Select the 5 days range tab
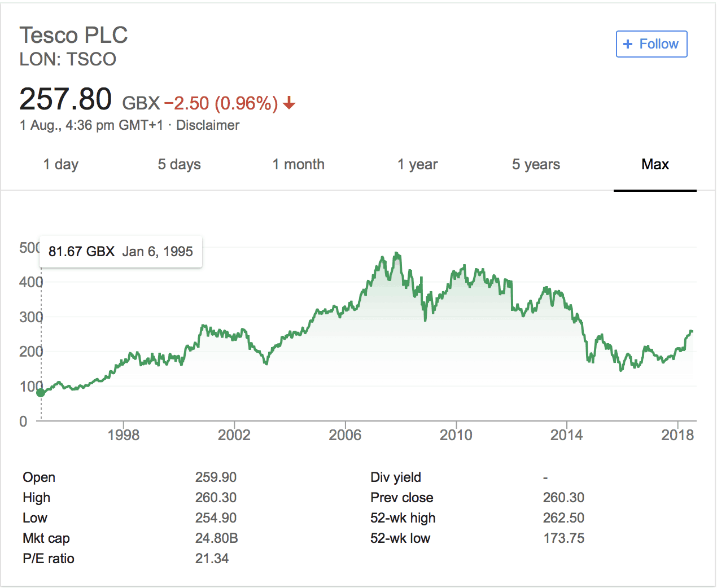717x588 pixels. coord(179,165)
